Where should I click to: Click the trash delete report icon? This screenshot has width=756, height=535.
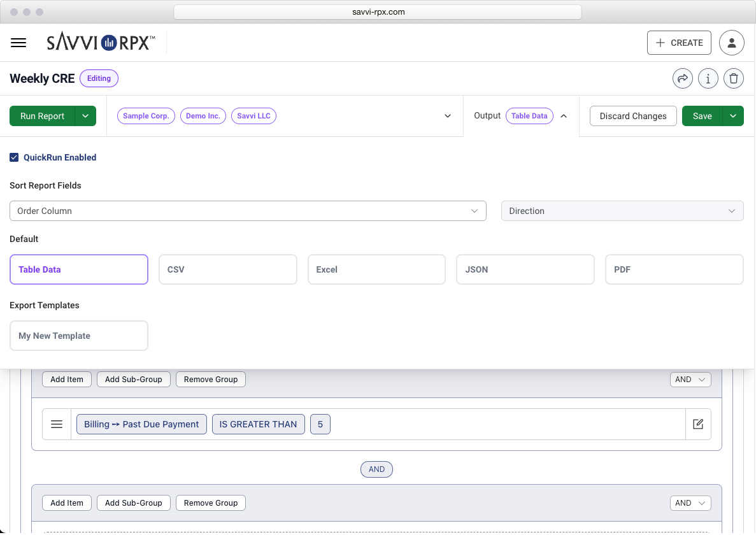pyautogui.click(x=734, y=78)
